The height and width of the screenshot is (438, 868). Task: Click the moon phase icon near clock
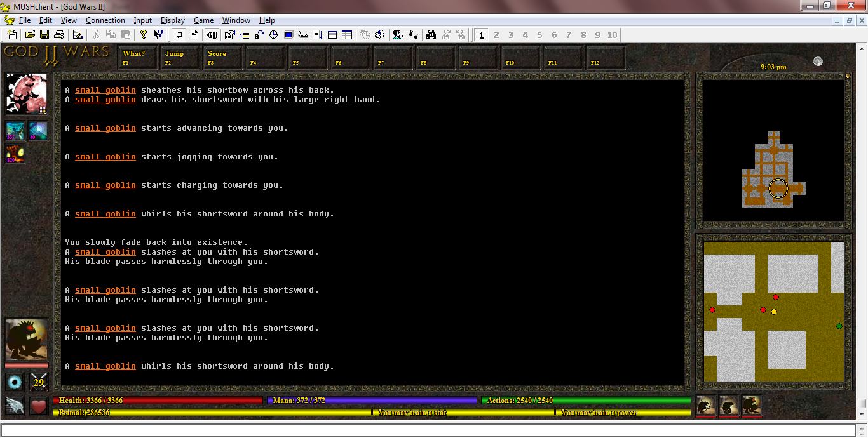[x=818, y=62]
